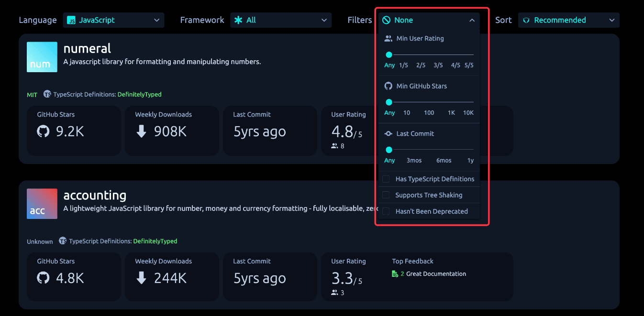Click the raters icon showing 8 on numeral
This screenshot has height=316, width=644.
click(334, 146)
